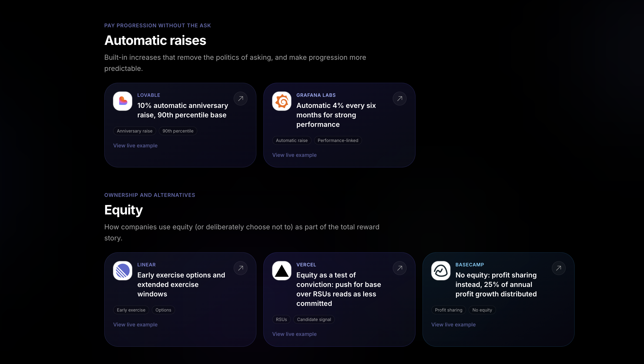Click the Grafana Labs logo icon
The image size is (644, 364).
[282, 101]
